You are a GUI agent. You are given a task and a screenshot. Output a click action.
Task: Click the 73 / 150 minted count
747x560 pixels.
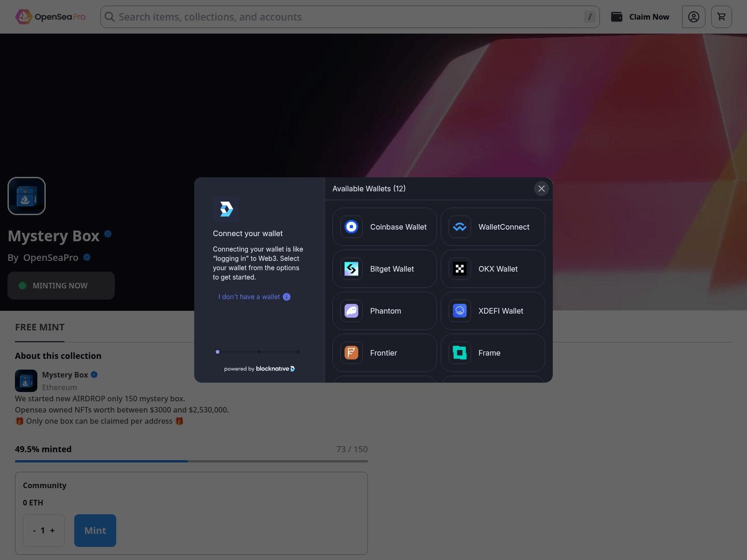(x=352, y=449)
